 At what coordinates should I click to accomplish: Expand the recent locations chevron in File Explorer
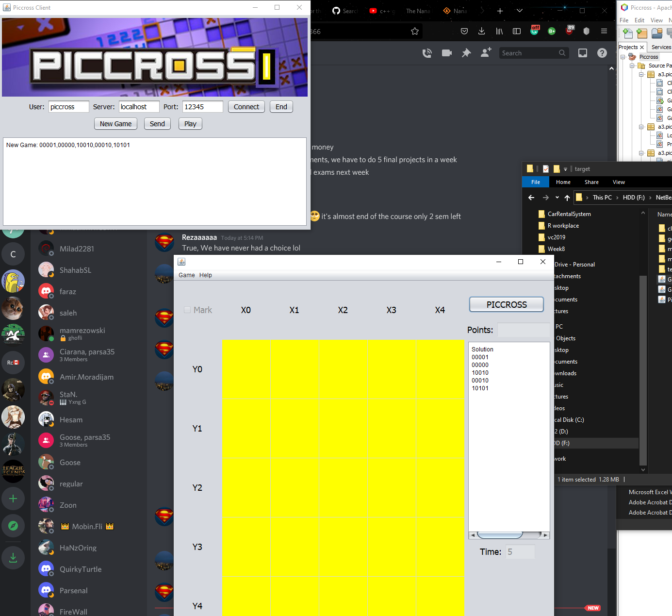[557, 198]
